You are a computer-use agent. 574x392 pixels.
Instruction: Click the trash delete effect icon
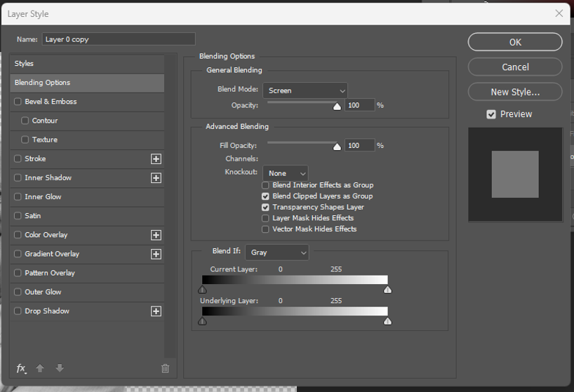pos(165,368)
